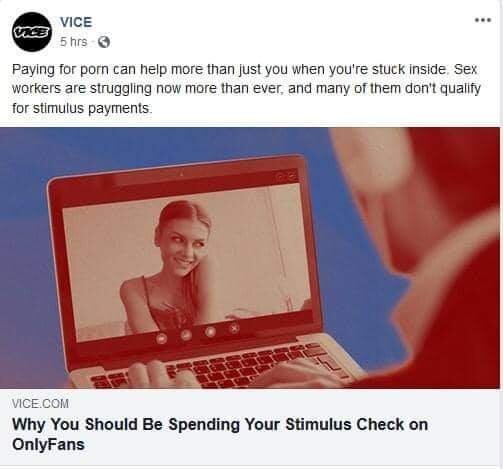The image size is (503, 469).
Task: Click the small icons at the laptop screen corner
Action: 286,177
